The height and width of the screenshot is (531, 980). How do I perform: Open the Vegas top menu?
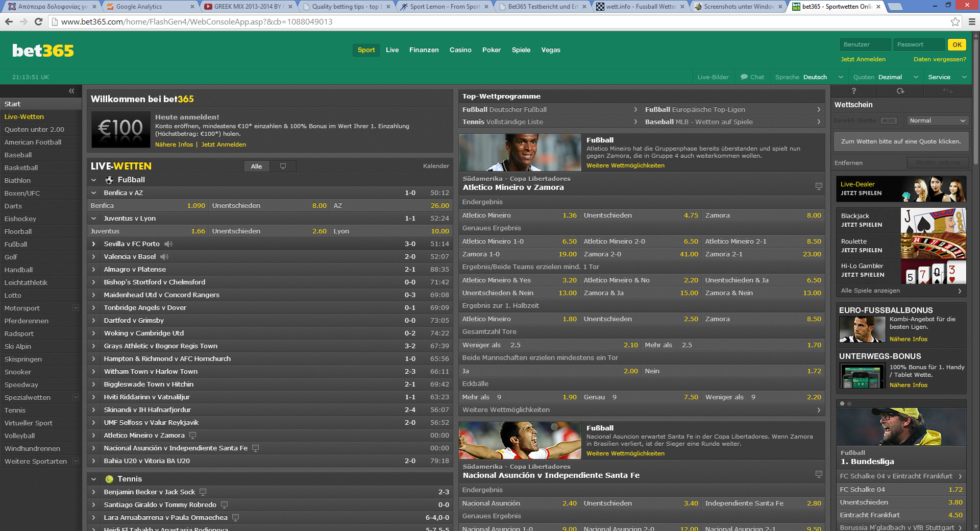tap(551, 50)
